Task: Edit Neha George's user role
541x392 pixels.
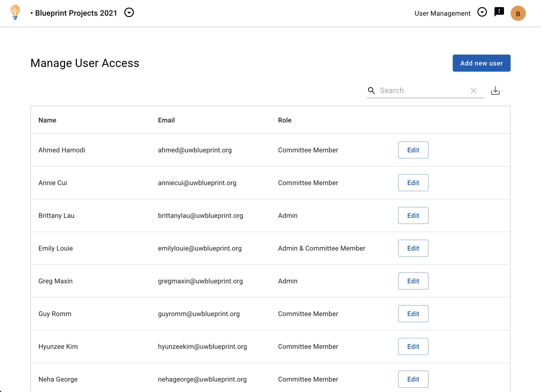Action: [413, 379]
